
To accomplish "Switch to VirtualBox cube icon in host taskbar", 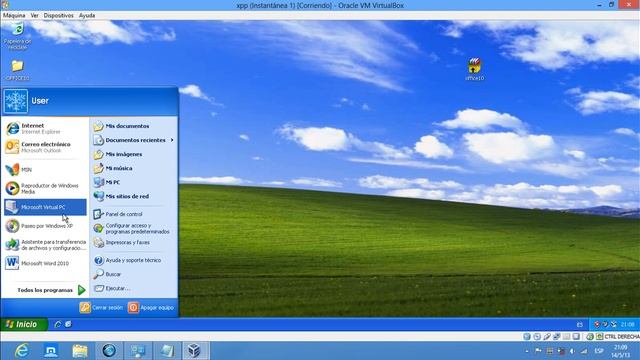I will click(195, 351).
